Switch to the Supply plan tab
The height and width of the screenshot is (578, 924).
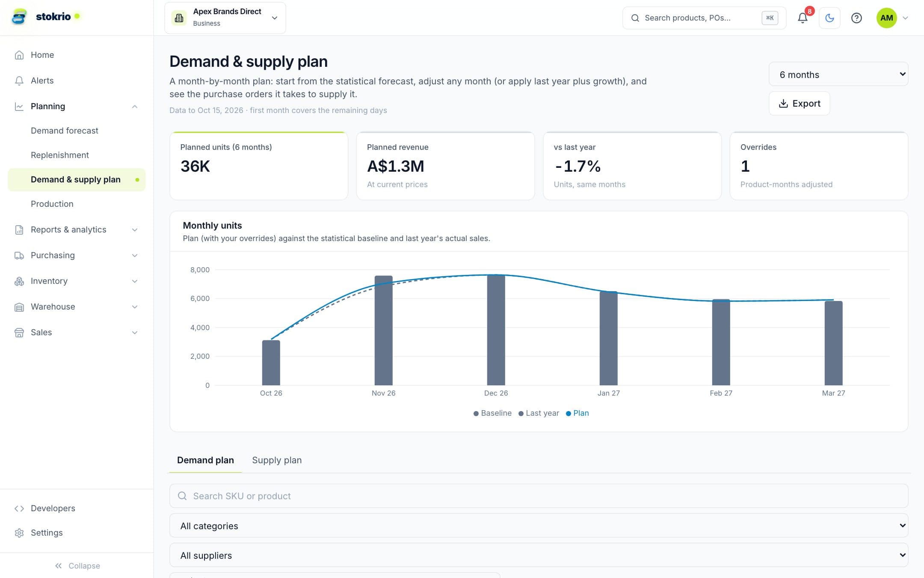(277, 460)
